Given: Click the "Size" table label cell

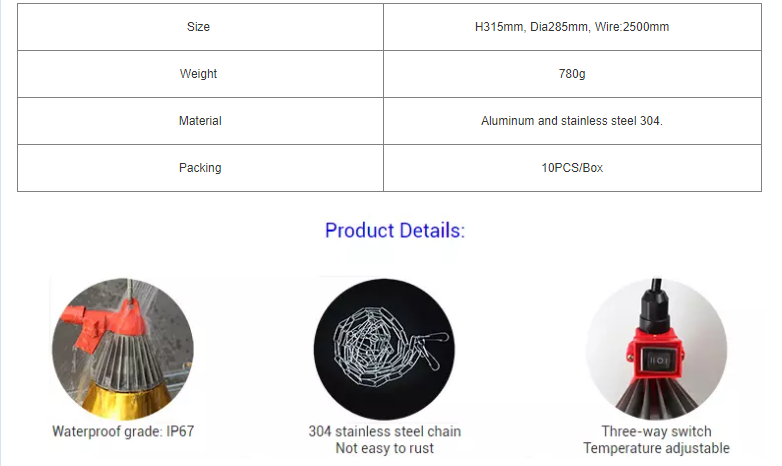Looking at the screenshot, I should click(199, 27).
